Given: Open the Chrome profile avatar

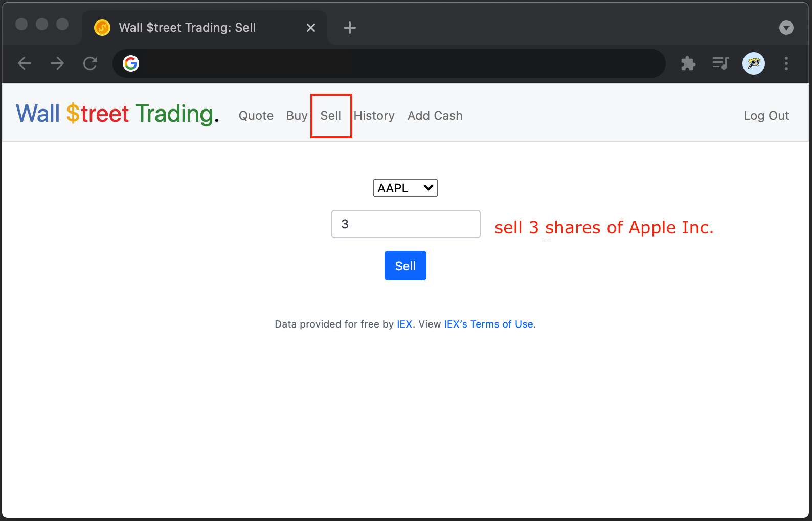Looking at the screenshot, I should point(754,63).
